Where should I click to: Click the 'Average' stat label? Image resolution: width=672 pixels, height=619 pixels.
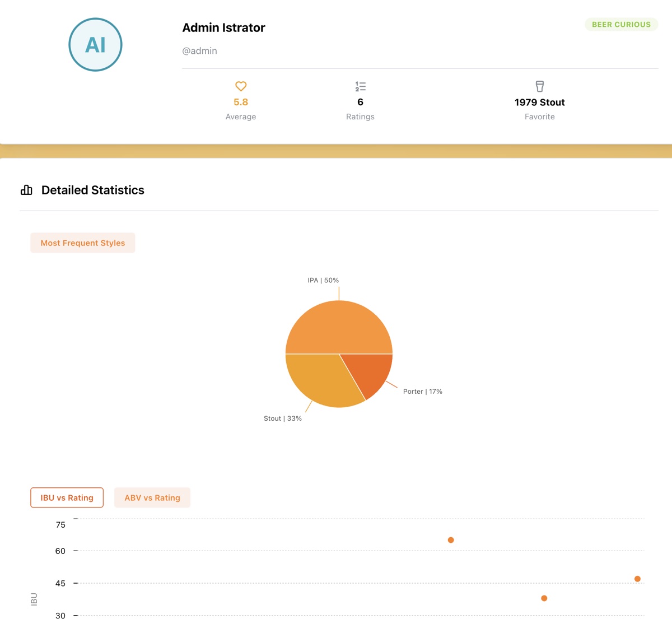pyautogui.click(x=241, y=117)
